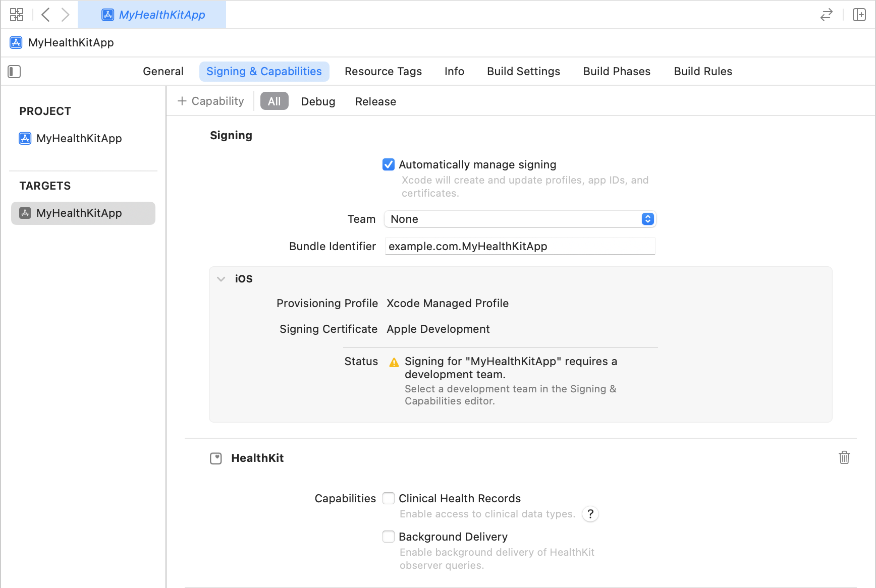Select the Release configuration filter
The image size is (876, 588).
[375, 101]
